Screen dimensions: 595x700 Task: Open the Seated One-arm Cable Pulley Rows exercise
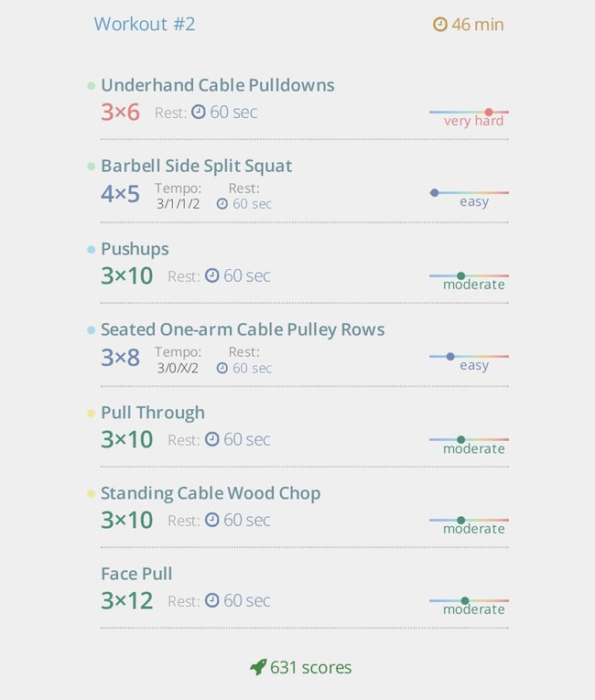243,329
